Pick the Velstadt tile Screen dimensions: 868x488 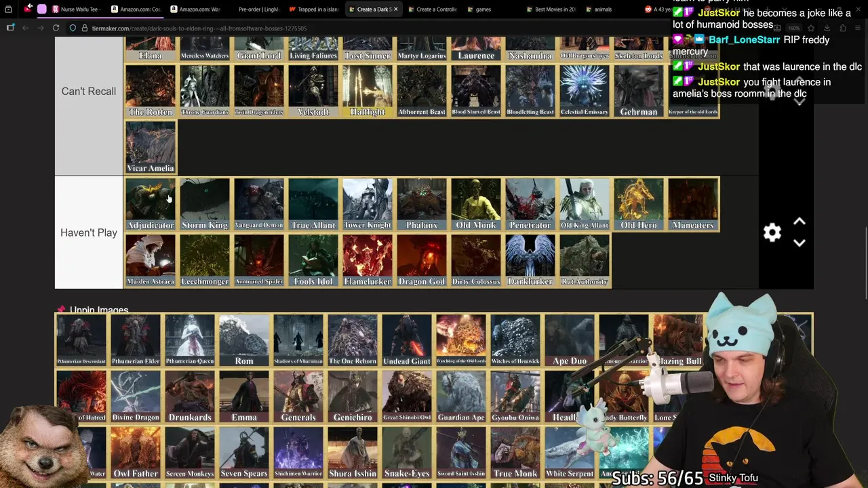(x=313, y=91)
